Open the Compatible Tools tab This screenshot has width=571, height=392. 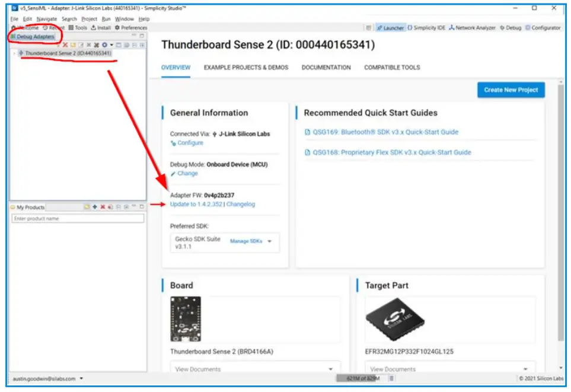392,68
